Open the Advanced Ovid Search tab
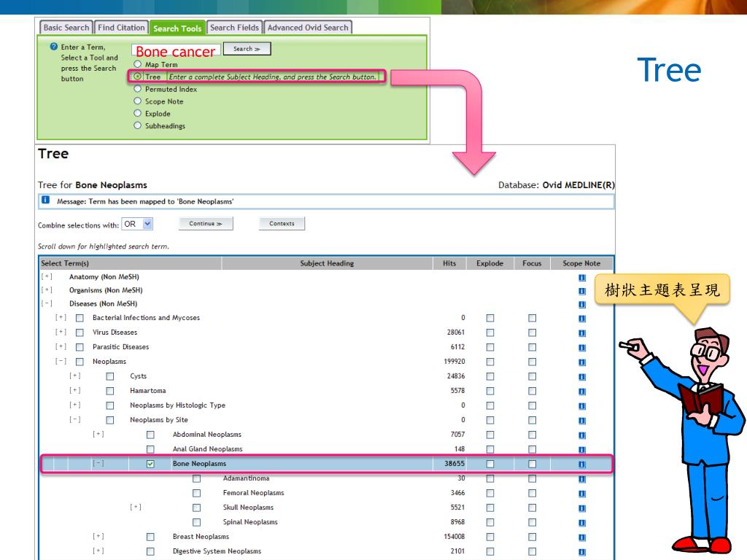This screenshot has width=747, height=560. (x=307, y=28)
